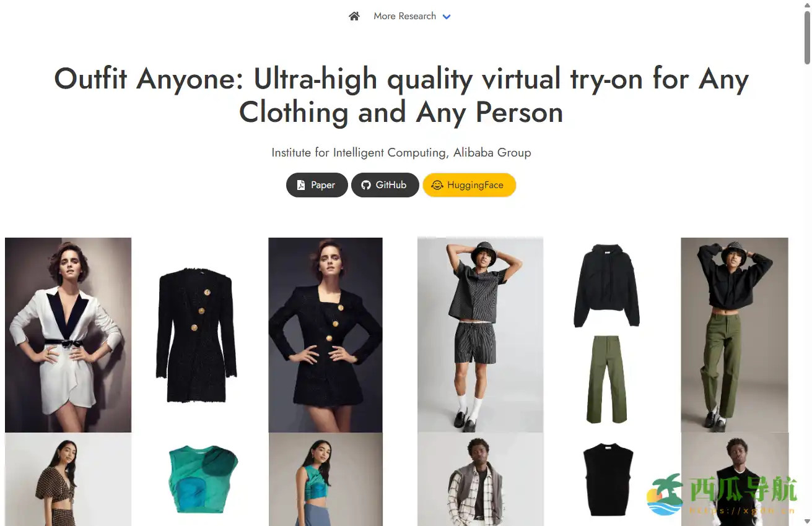Launch the HuggingFace demo button
Viewport: 812px width, 526px height.
[469, 185]
